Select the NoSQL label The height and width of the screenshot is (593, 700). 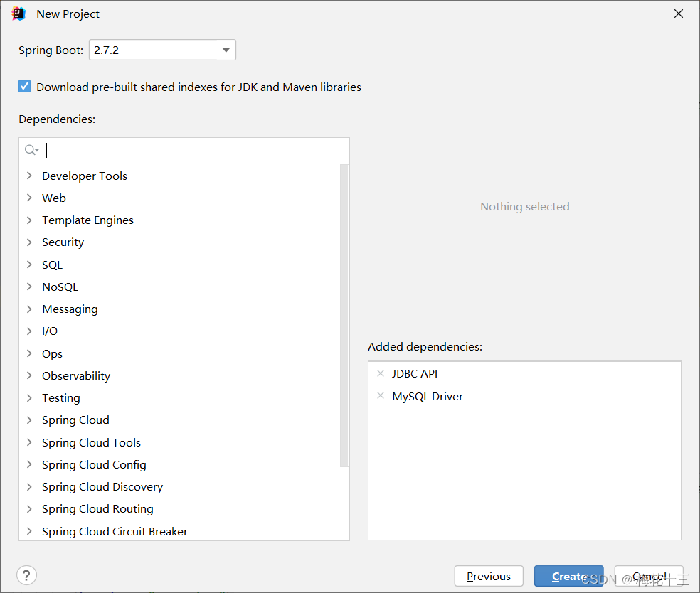pos(60,287)
